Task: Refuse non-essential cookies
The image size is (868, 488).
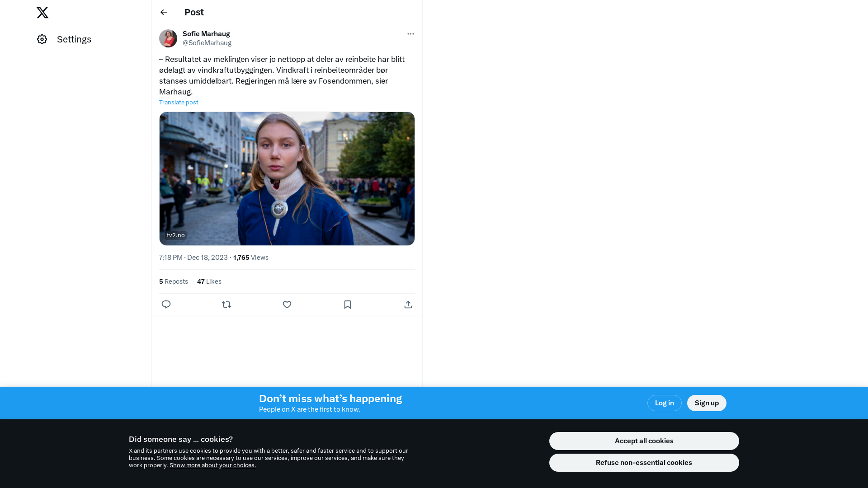Action: 644,463
